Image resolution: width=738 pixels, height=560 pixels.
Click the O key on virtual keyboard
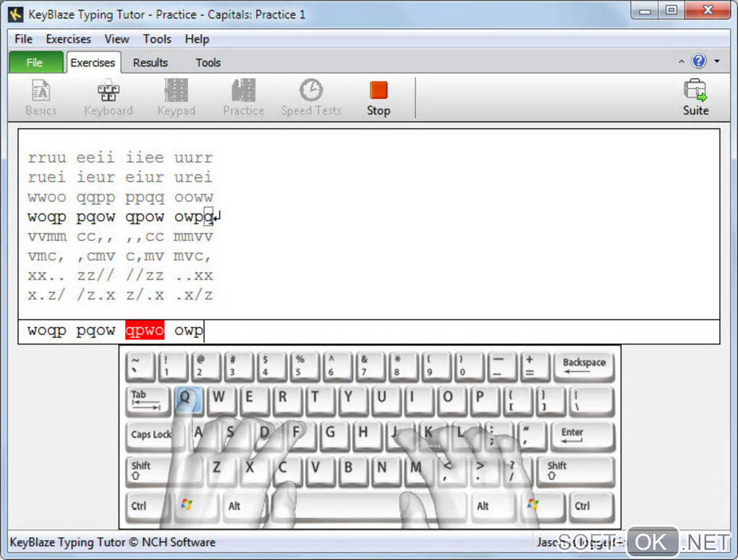[x=451, y=401]
